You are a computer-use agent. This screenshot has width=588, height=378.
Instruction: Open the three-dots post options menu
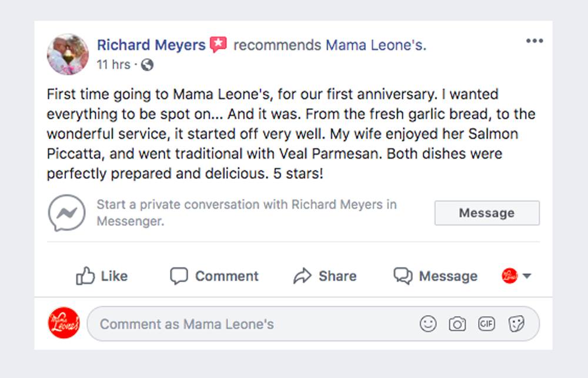pos(534,41)
